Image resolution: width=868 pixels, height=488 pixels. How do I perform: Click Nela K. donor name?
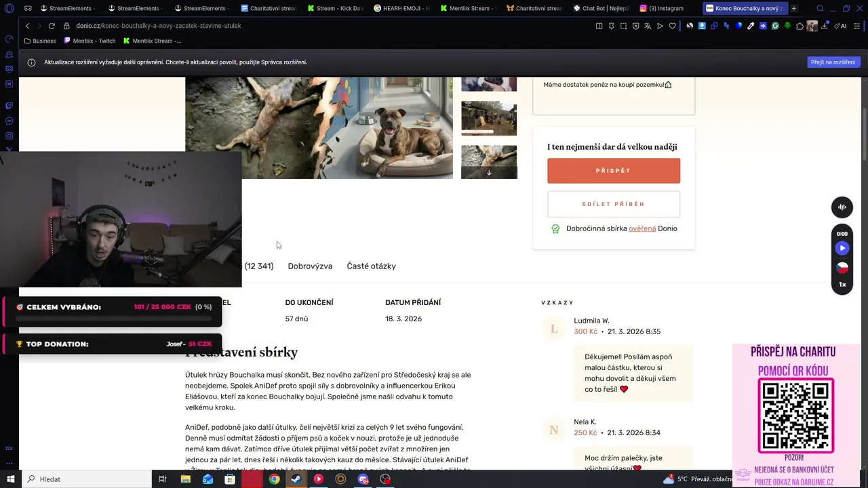[x=585, y=422]
